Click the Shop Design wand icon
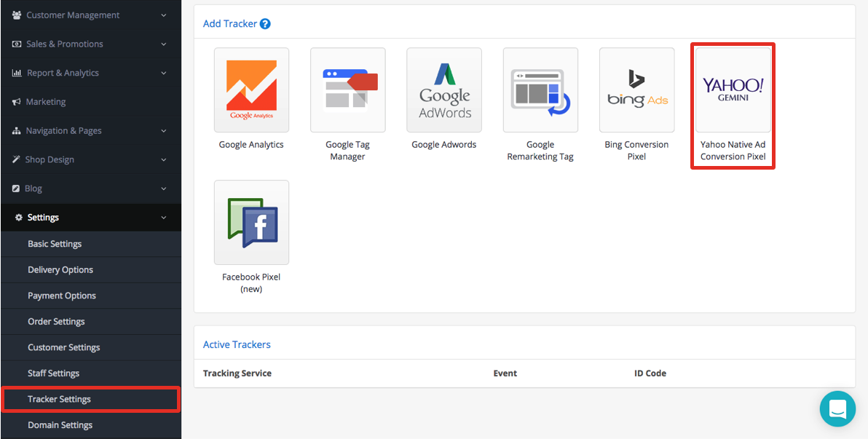This screenshot has width=868, height=439. [x=15, y=159]
